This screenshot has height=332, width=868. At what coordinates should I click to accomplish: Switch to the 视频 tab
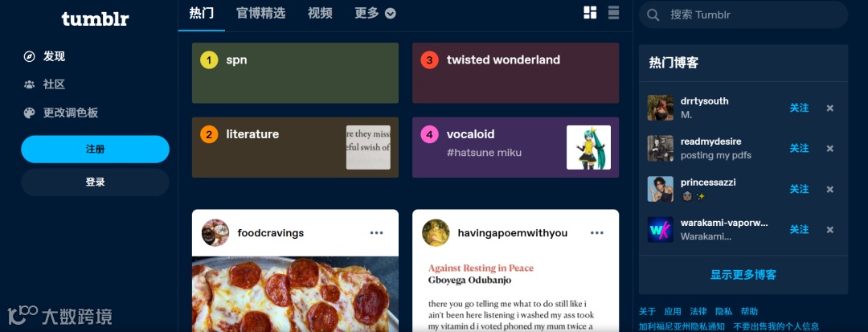[320, 14]
